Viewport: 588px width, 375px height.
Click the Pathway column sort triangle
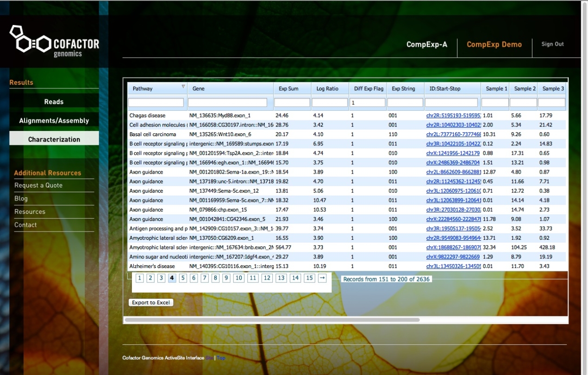pos(183,87)
